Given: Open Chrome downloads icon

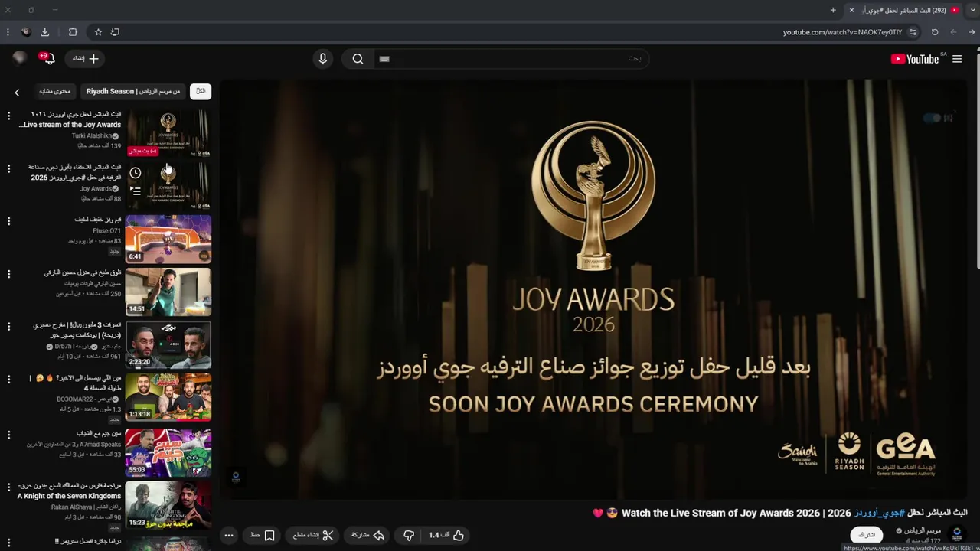Looking at the screenshot, I should [x=44, y=32].
